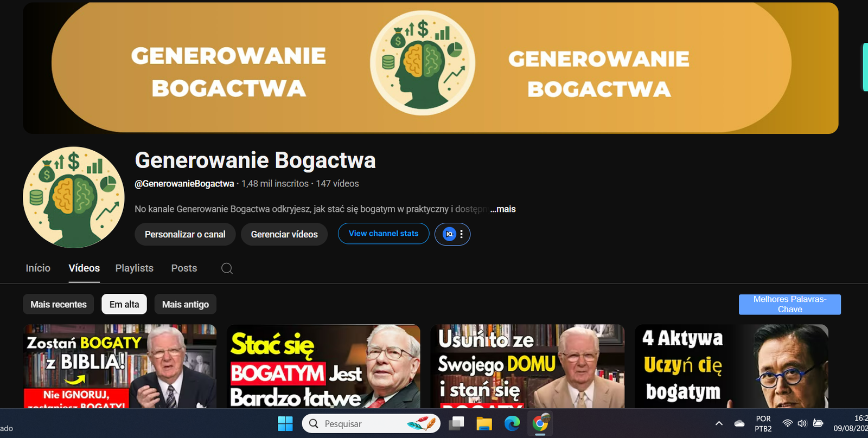Click the @GenerowanieBogactwa handle

point(184,184)
